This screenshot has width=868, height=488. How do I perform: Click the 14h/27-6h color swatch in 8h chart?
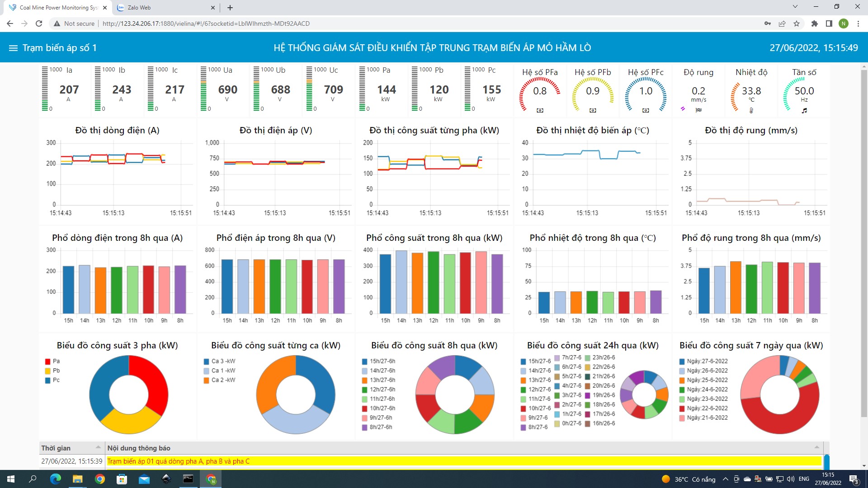point(364,371)
